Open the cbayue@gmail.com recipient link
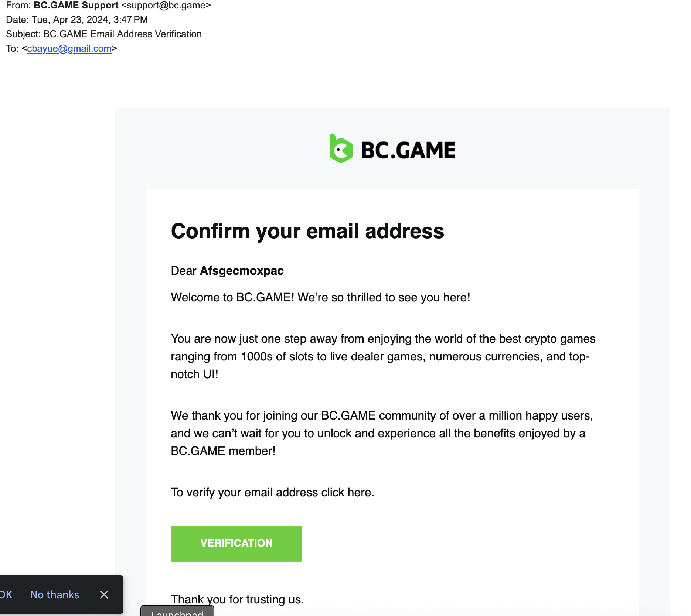The height and width of the screenshot is (616, 691). (69, 49)
